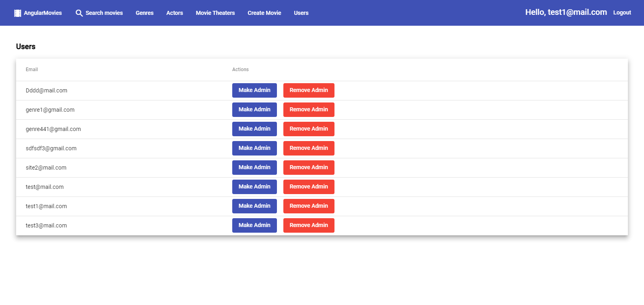Make sdfsdf3@gmail.com an admin
The width and height of the screenshot is (644, 305).
(254, 148)
